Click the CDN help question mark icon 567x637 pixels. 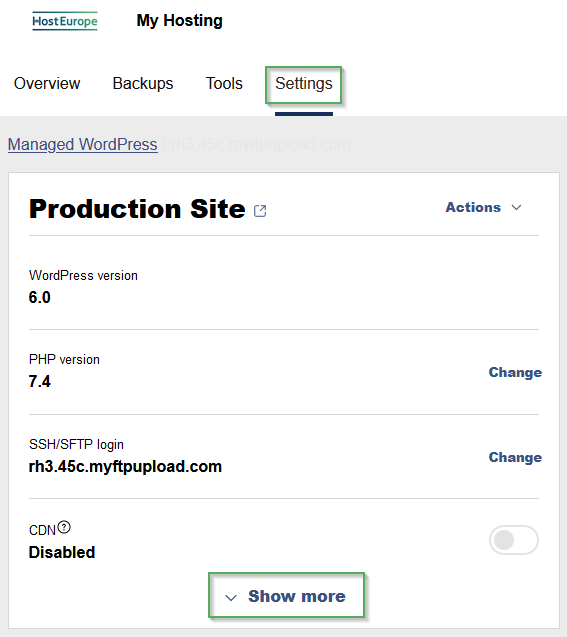[x=64, y=527]
